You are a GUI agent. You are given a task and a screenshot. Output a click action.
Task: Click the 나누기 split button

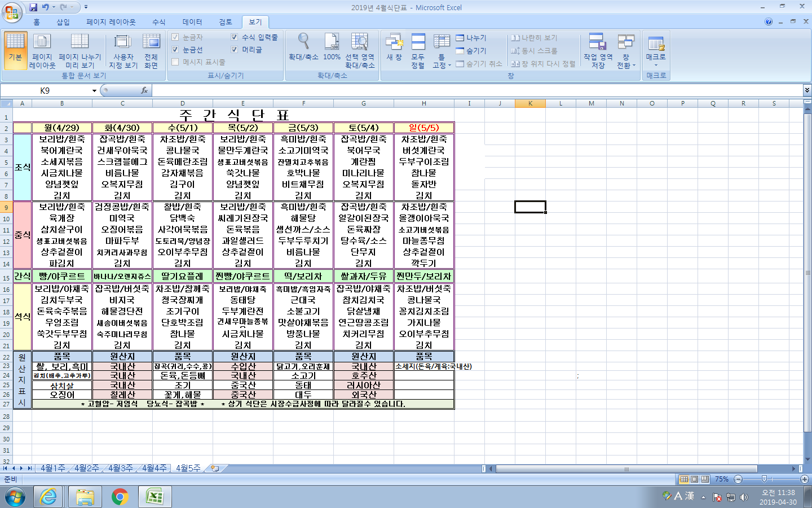coord(471,38)
